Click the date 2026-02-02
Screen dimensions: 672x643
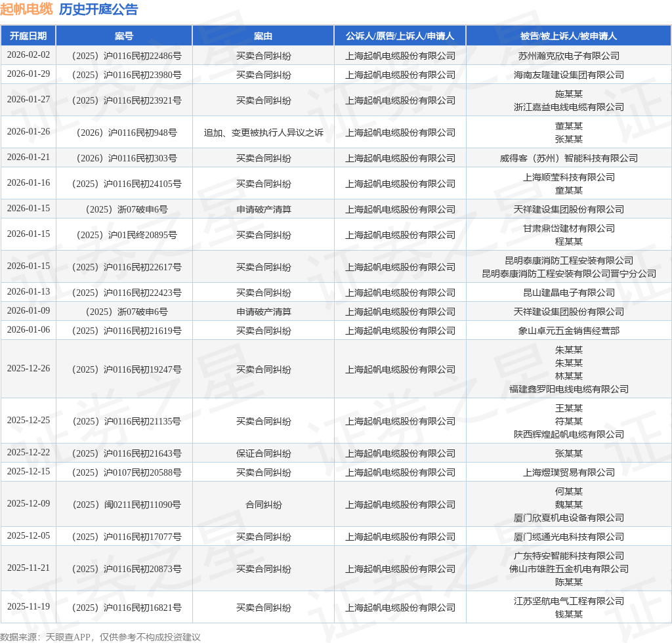[x=28, y=55]
